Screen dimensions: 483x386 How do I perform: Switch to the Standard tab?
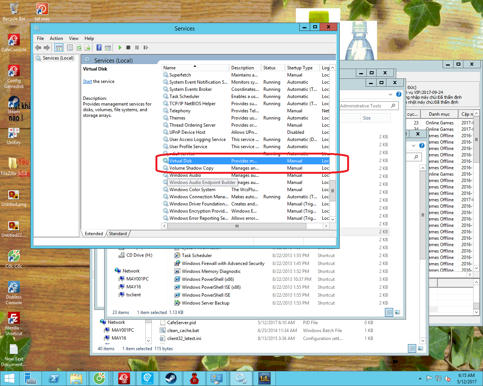click(x=118, y=234)
